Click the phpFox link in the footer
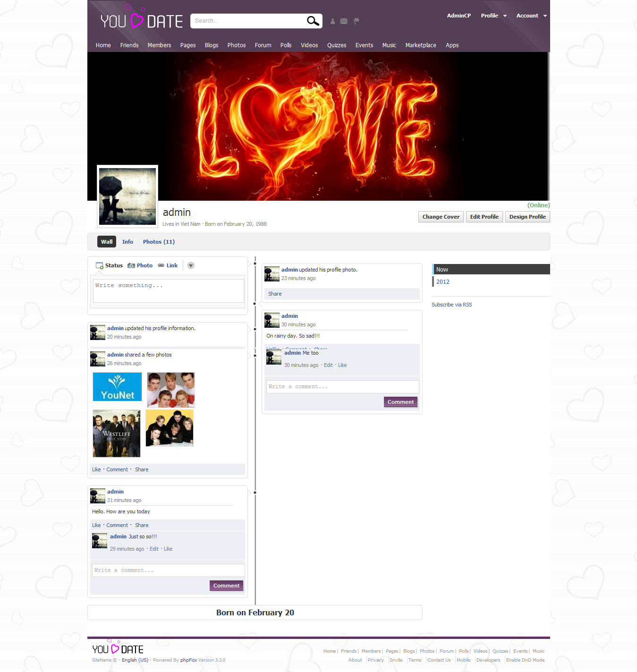Screen dimensions: 637x672 point(188,660)
